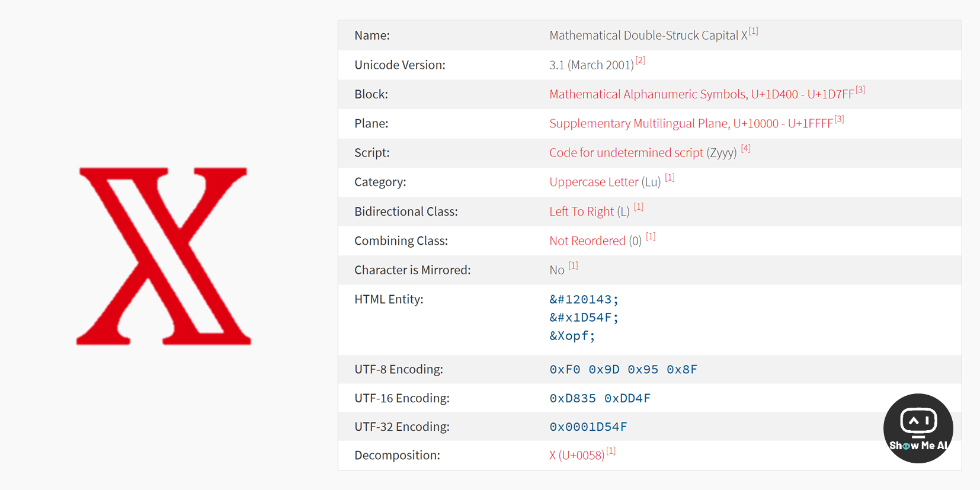Click the version text 3.1 (March 2001)
This screenshot has height=490, width=980.
click(591, 65)
